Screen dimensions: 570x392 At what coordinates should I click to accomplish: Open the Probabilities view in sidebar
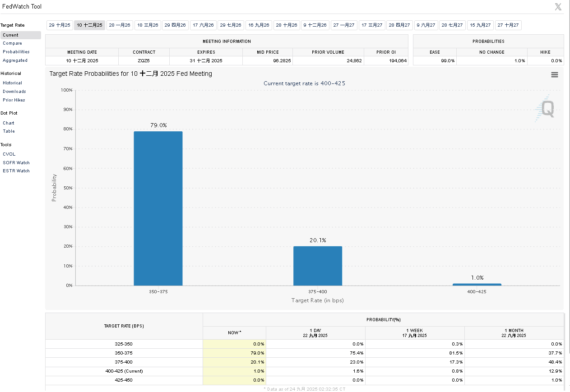tap(16, 52)
